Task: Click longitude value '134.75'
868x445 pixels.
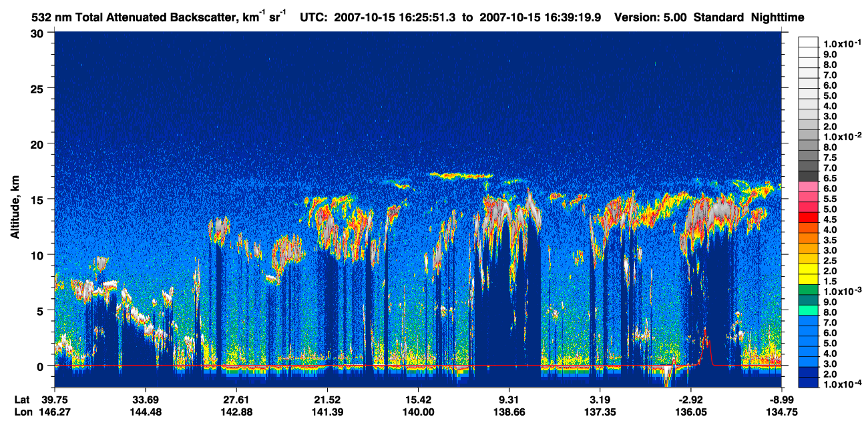Action: [x=782, y=412]
